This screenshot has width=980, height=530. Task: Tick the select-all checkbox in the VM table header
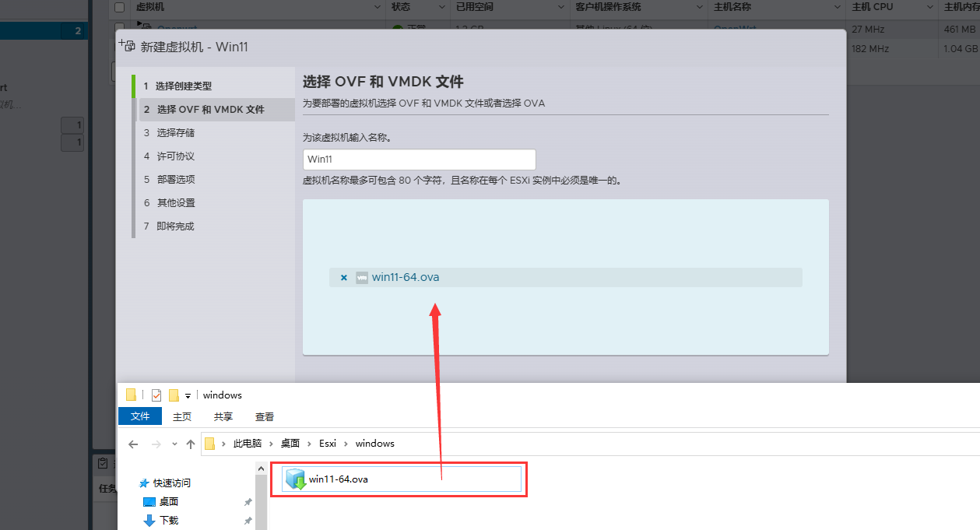click(x=119, y=7)
